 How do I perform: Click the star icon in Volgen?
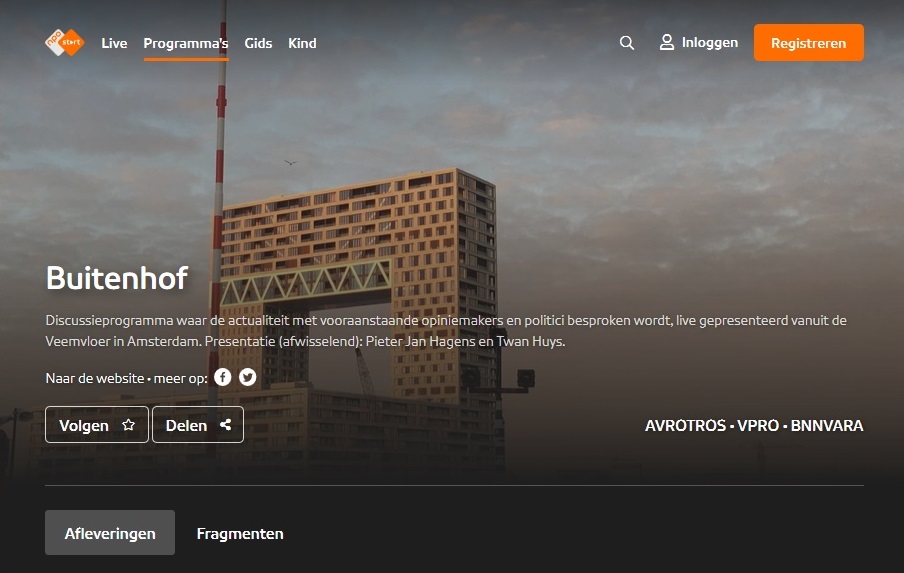click(129, 425)
